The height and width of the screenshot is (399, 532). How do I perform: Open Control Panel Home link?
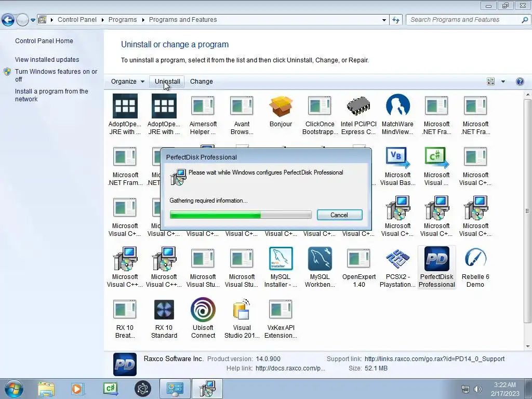[44, 41]
